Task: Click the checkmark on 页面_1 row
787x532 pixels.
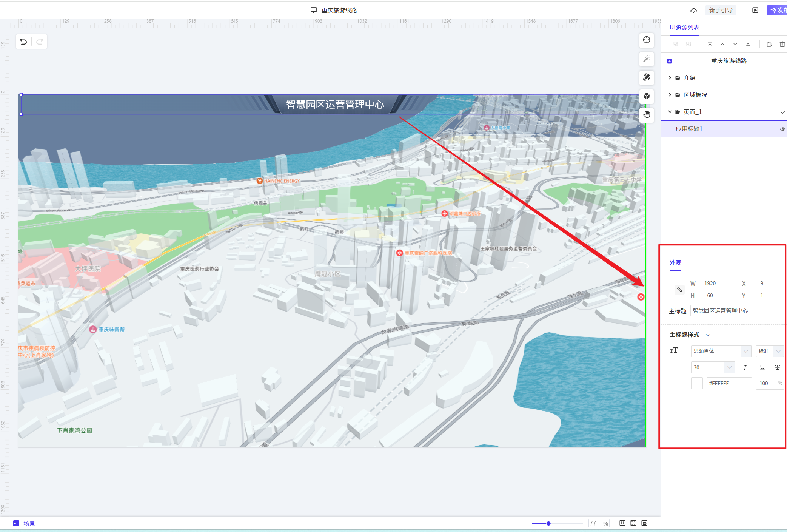Action: click(783, 112)
